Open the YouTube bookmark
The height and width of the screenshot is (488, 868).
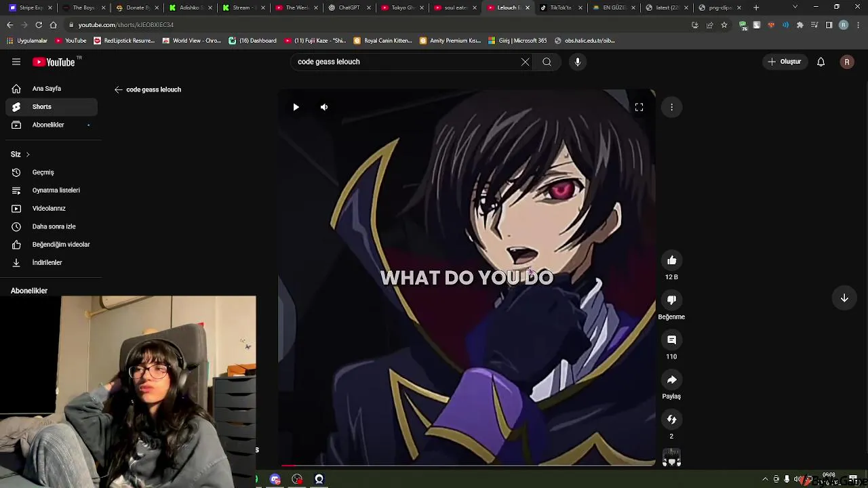pyautogui.click(x=71, y=41)
